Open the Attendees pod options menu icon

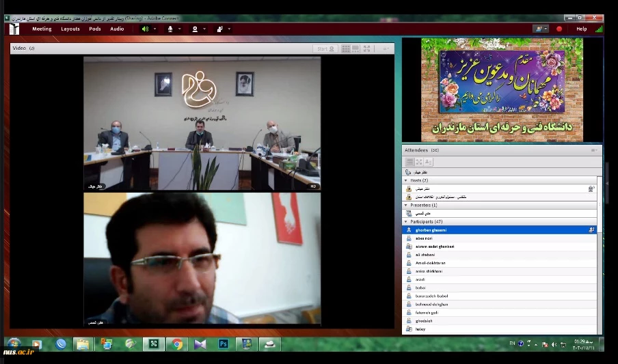pos(593,150)
